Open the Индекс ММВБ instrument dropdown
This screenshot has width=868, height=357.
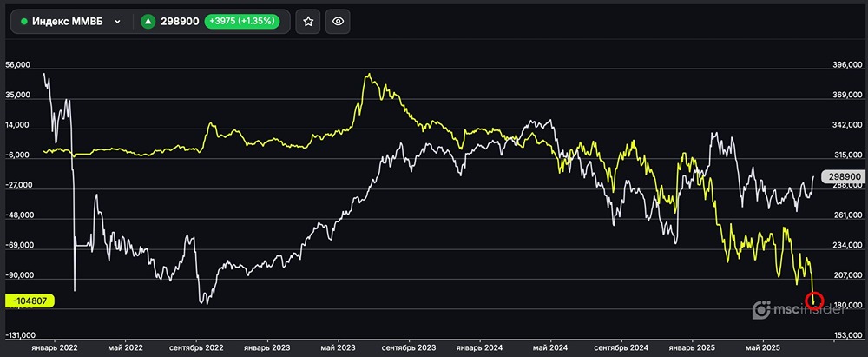[x=71, y=22]
